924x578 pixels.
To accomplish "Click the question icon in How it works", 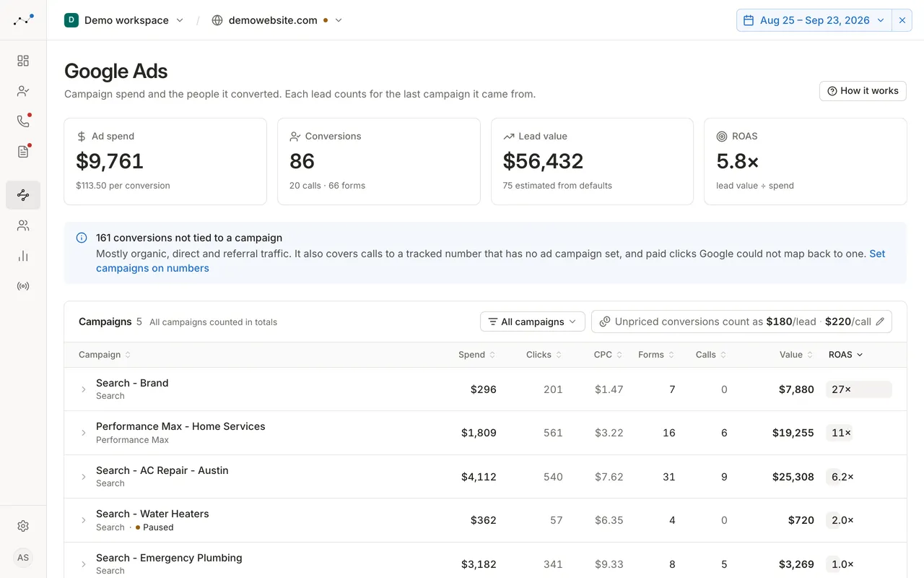I will tap(832, 91).
